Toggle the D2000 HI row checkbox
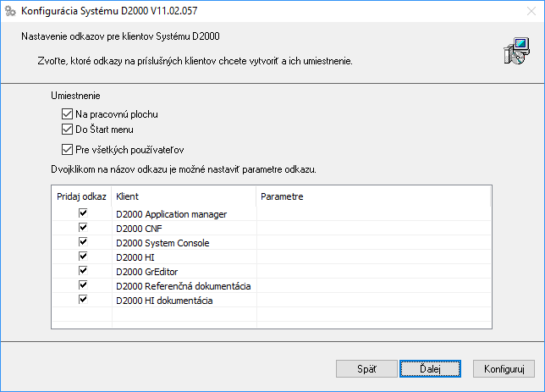Viewport: 545px width, 392px height. click(x=83, y=257)
